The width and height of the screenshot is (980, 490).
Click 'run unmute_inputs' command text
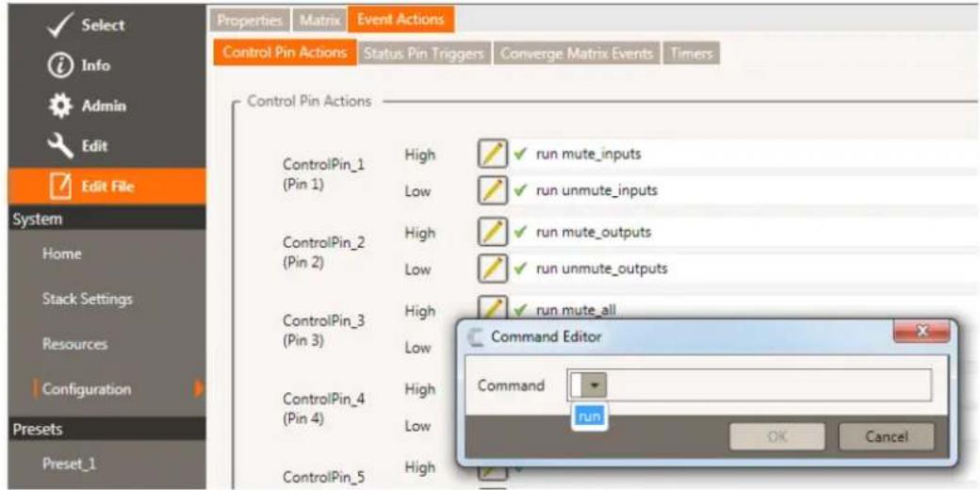coord(596,190)
